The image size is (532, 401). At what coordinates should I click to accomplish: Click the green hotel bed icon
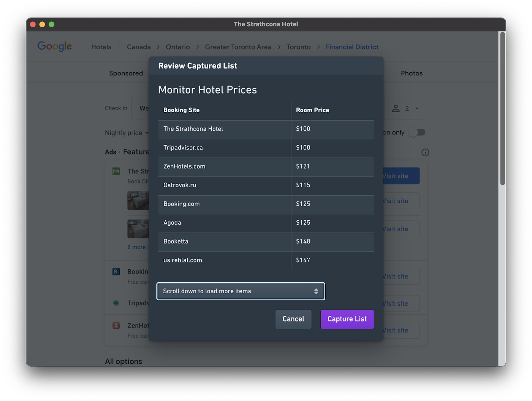(116, 171)
